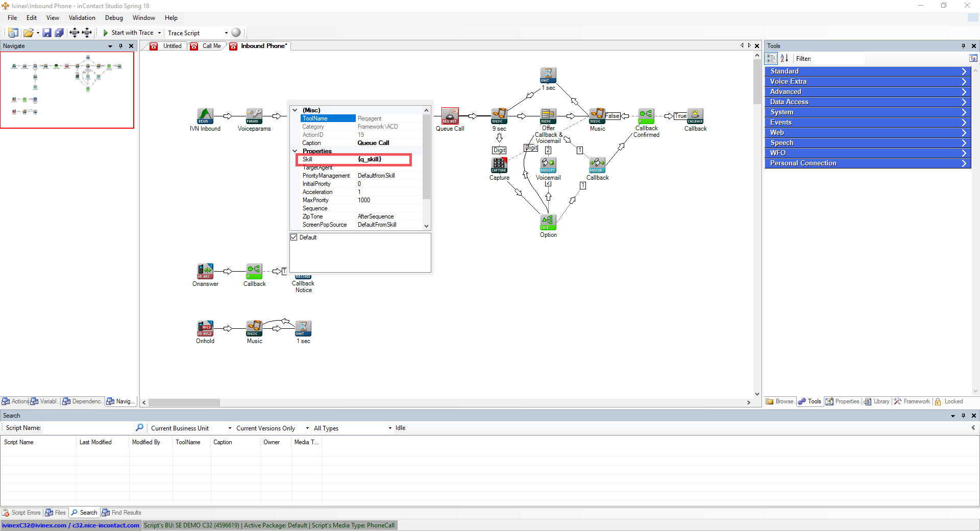Select the Capture action icon
Viewport: 980px width, 531px height.
[x=499, y=165]
